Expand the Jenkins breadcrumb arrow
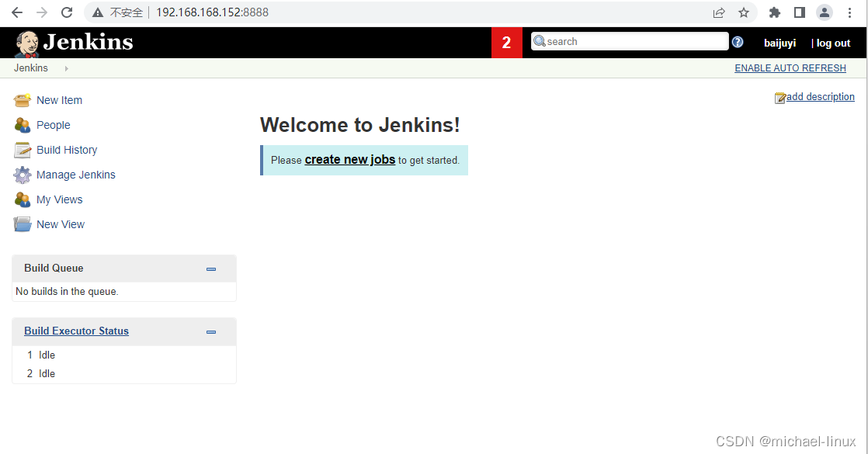The width and height of the screenshot is (868, 454). point(67,68)
